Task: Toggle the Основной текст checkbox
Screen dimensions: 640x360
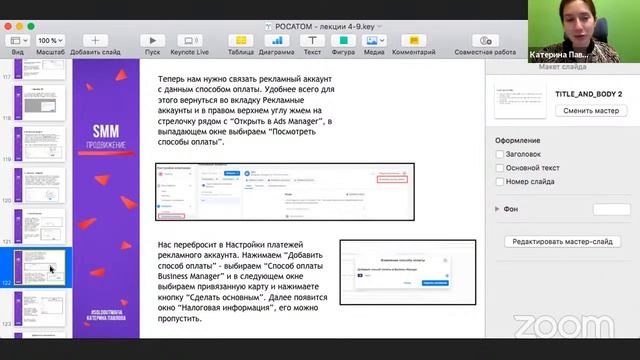Action: tap(500, 168)
